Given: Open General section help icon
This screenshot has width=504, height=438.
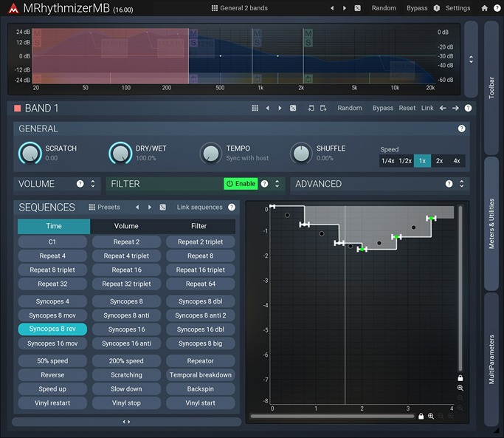Looking at the screenshot, I should point(462,129).
